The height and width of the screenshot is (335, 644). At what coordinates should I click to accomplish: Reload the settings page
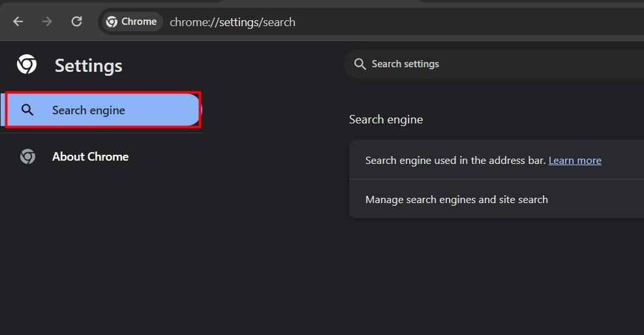[76, 22]
